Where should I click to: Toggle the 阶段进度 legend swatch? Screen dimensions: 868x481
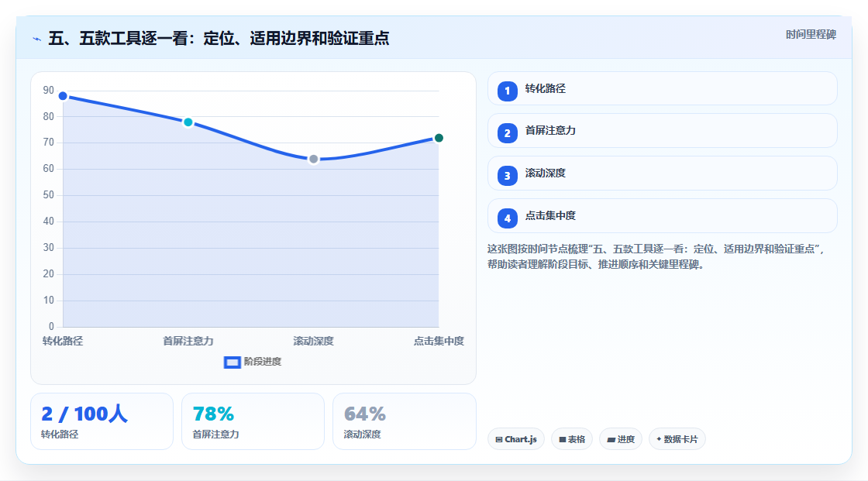tap(232, 362)
